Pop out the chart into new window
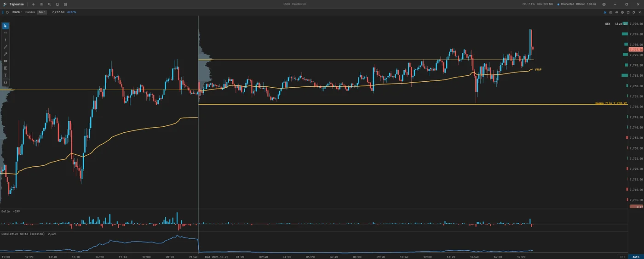The height and width of the screenshot is (259, 644). click(628, 12)
